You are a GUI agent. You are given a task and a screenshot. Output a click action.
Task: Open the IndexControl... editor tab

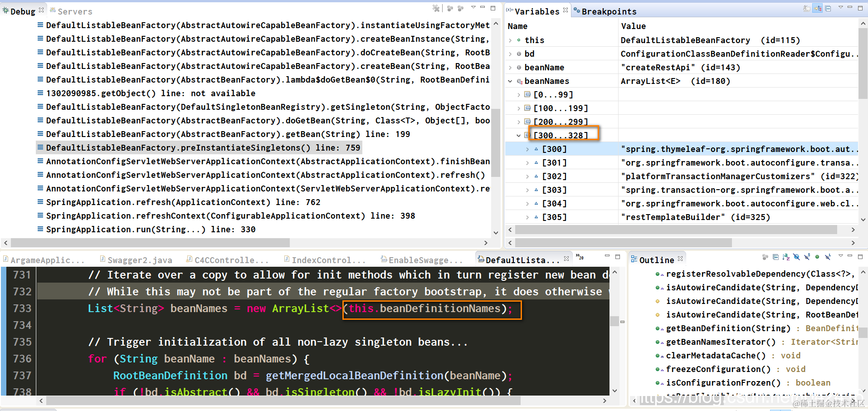tap(325, 260)
